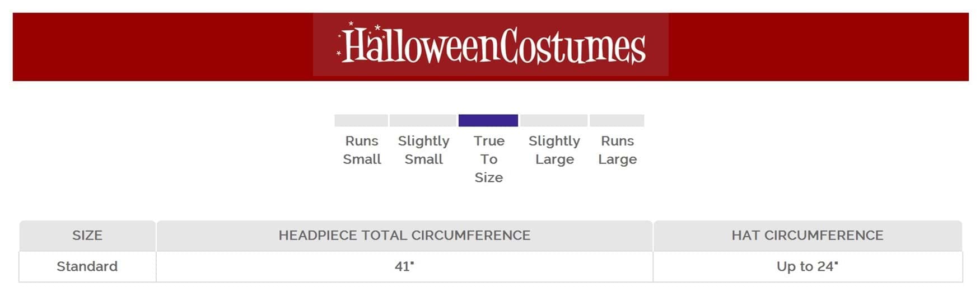Select the Slightly Large gray fit bar
The width and height of the screenshot is (980, 301).
point(554,120)
